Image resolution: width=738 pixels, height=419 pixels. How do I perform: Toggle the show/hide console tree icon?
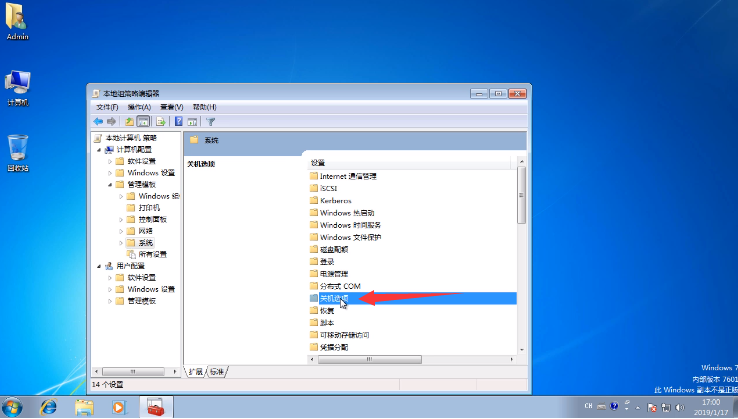143,121
